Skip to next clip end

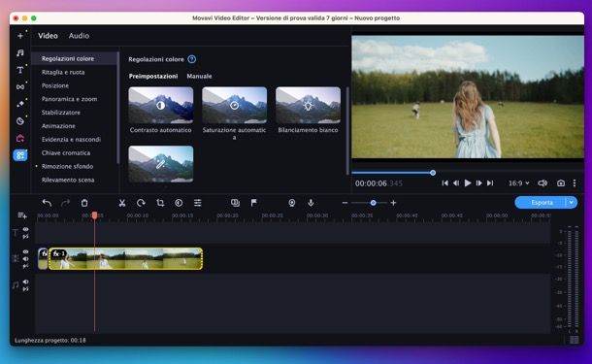click(x=490, y=183)
